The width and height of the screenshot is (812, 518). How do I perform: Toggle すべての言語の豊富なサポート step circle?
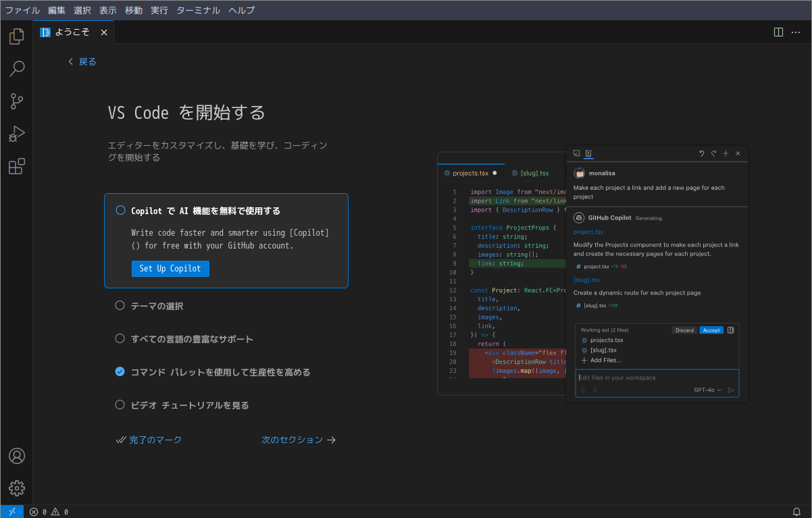pyautogui.click(x=120, y=338)
